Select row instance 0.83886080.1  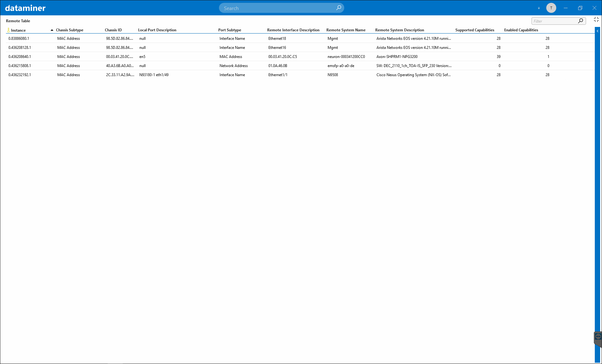coord(300,39)
